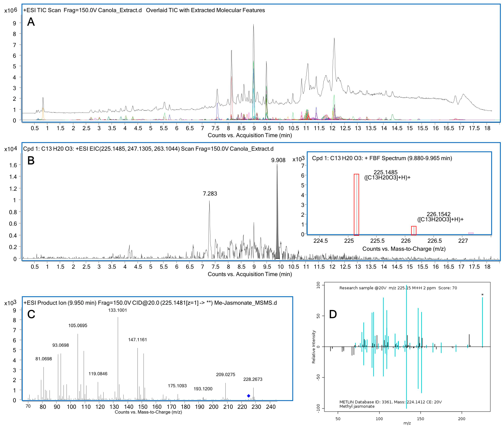This screenshot has width=504, height=428.
Task: Click the 133.1001 fragment peak label
Action: click(117, 310)
